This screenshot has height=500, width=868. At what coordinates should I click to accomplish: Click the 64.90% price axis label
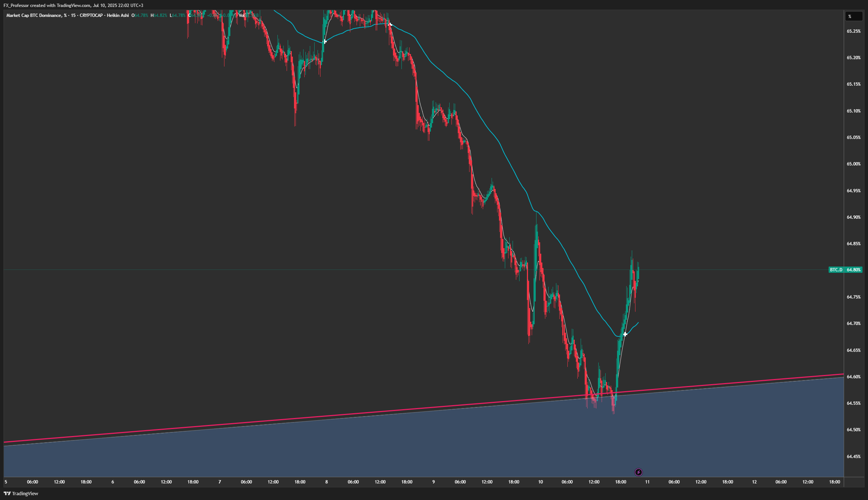tap(854, 217)
